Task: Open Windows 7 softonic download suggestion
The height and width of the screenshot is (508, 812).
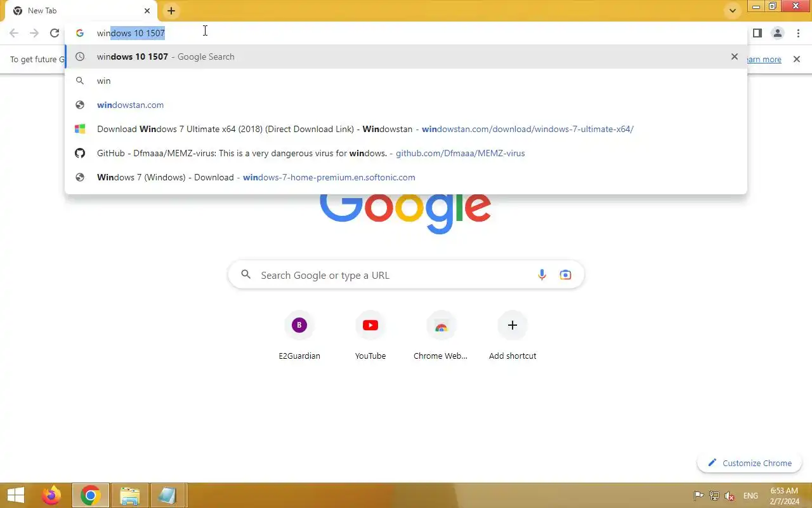Action: click(x=406, y=177)
